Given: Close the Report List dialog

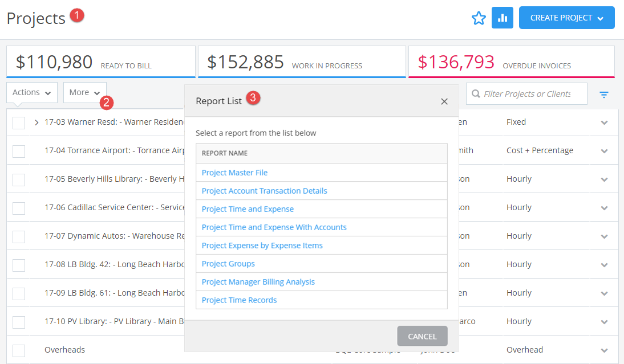Looking at the screenshot, I should 444,101.
